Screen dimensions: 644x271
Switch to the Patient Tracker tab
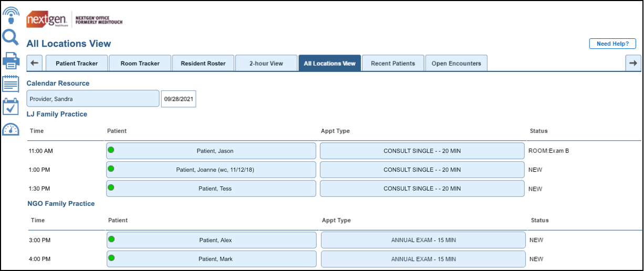pos(77,63)
